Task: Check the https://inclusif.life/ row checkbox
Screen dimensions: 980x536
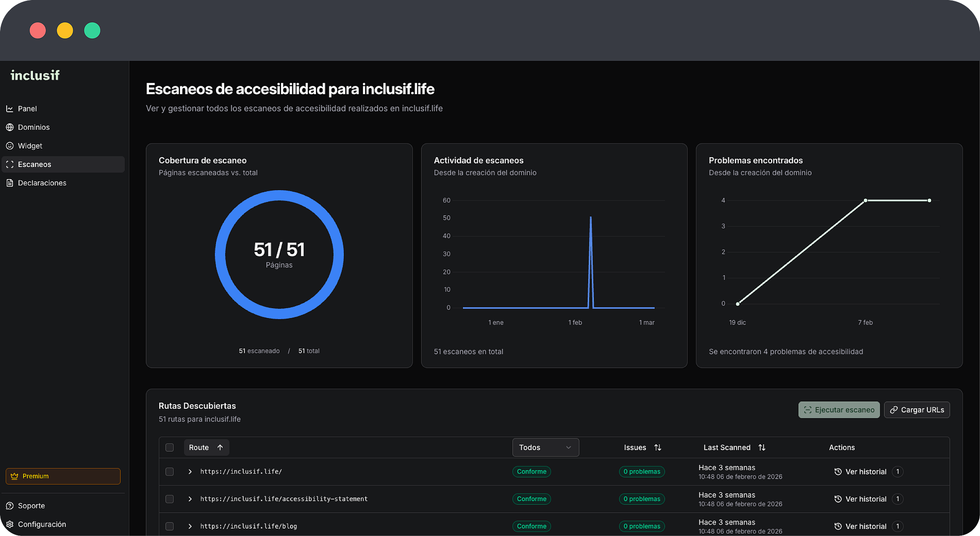Action: click(169, 472)
